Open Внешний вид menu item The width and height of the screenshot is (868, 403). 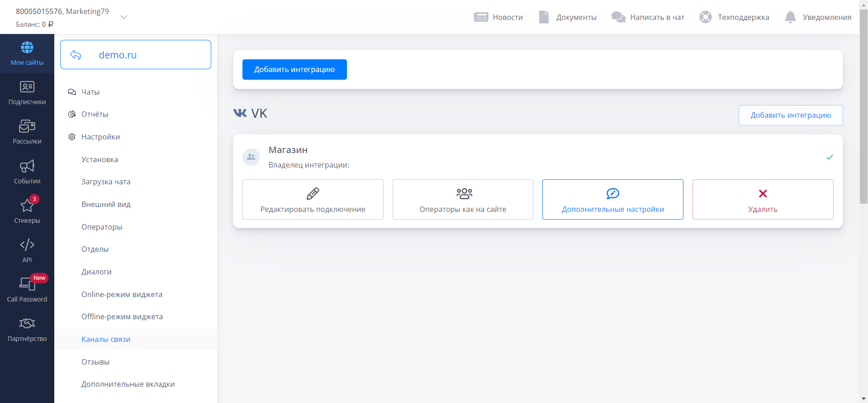coord(106,204)
